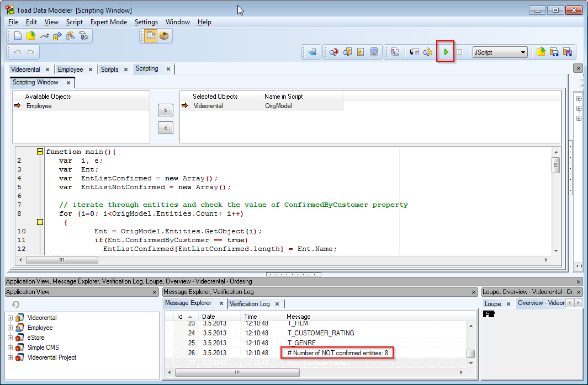Click the Stop script square button
Viewport: 588px width, 385px height.
click(459, 52)
